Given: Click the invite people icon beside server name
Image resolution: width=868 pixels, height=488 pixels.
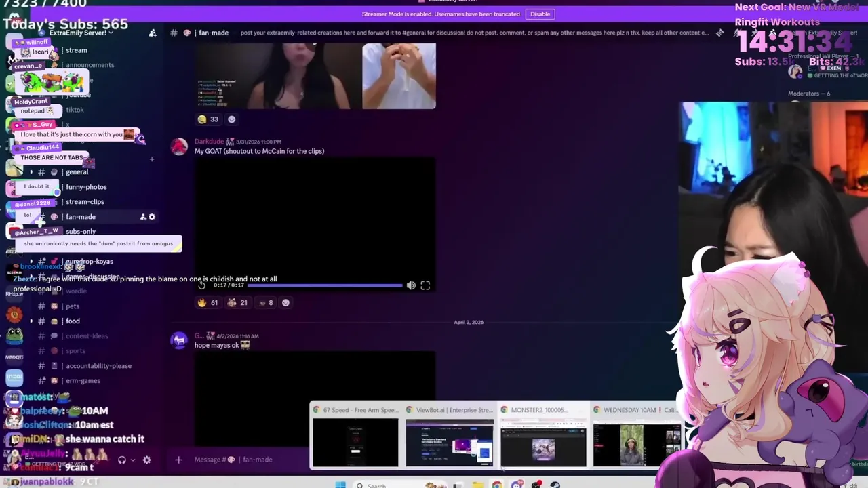Looking at the screenshot, I should (153, 33).
